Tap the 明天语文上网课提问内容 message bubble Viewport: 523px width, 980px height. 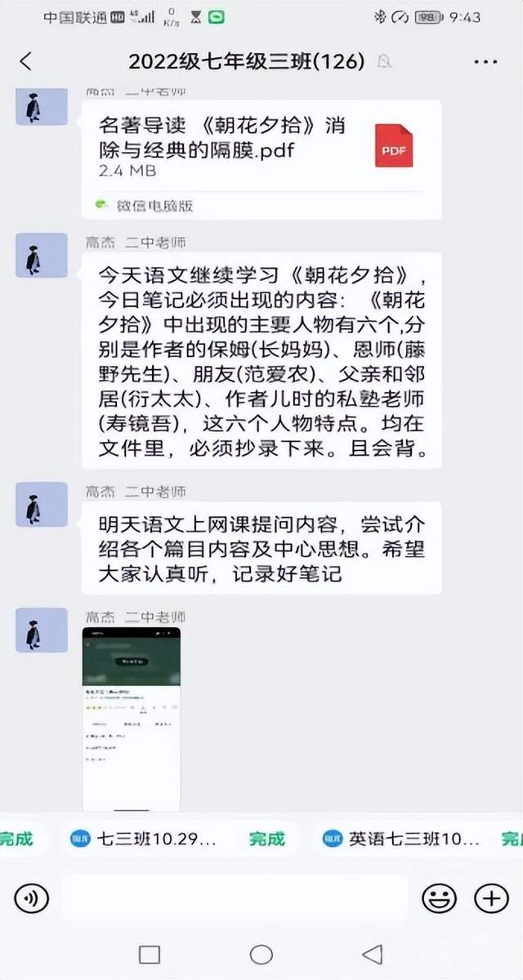click(261, 548)
